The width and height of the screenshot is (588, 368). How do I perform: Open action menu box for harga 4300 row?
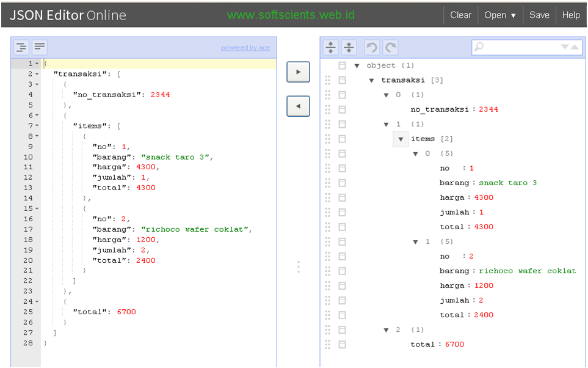(x=342, y=197)
